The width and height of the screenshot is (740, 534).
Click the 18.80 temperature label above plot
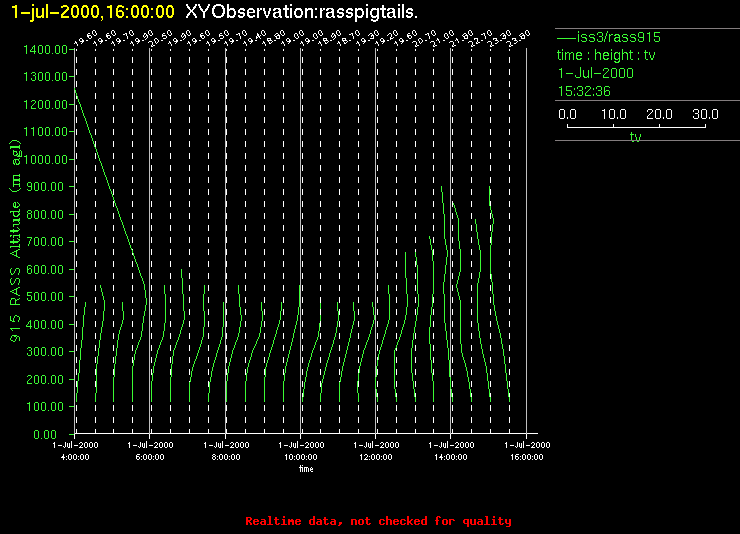click(x=274, y=39)
